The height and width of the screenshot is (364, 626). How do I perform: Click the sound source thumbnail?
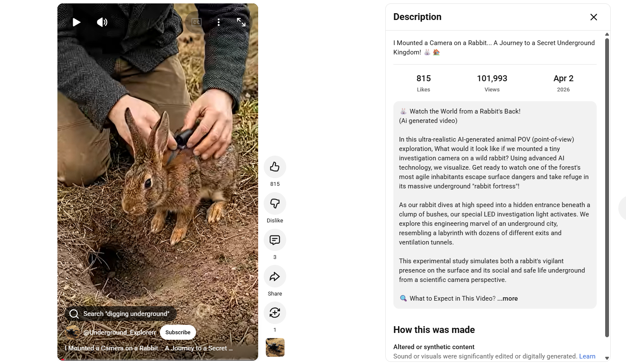pyautogui.click(x=275, y=347)
